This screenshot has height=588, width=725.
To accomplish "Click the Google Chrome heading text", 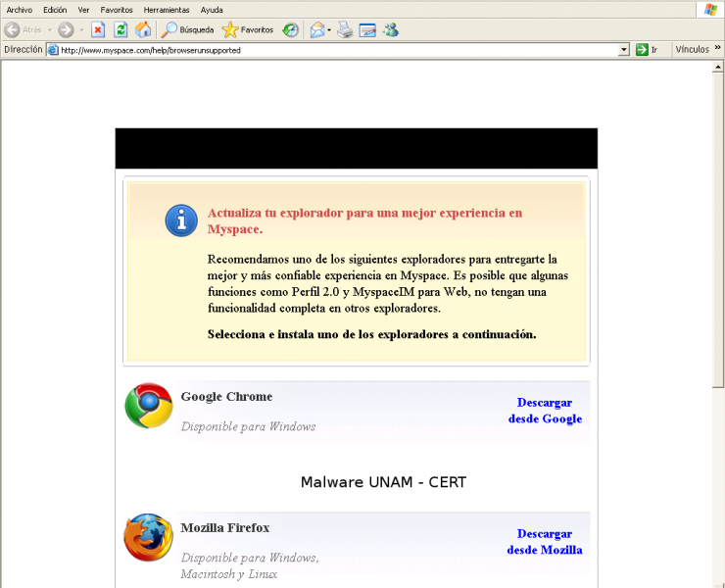I will pyautogui.click(x=226, y=397).
